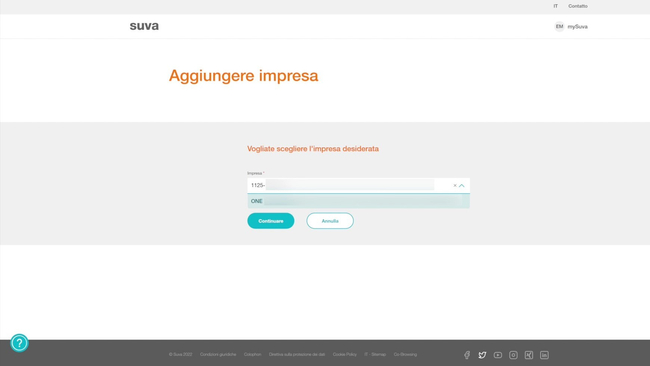Open the mySuva menu
This screenshot has height=366, width=650.
(577, 27)
